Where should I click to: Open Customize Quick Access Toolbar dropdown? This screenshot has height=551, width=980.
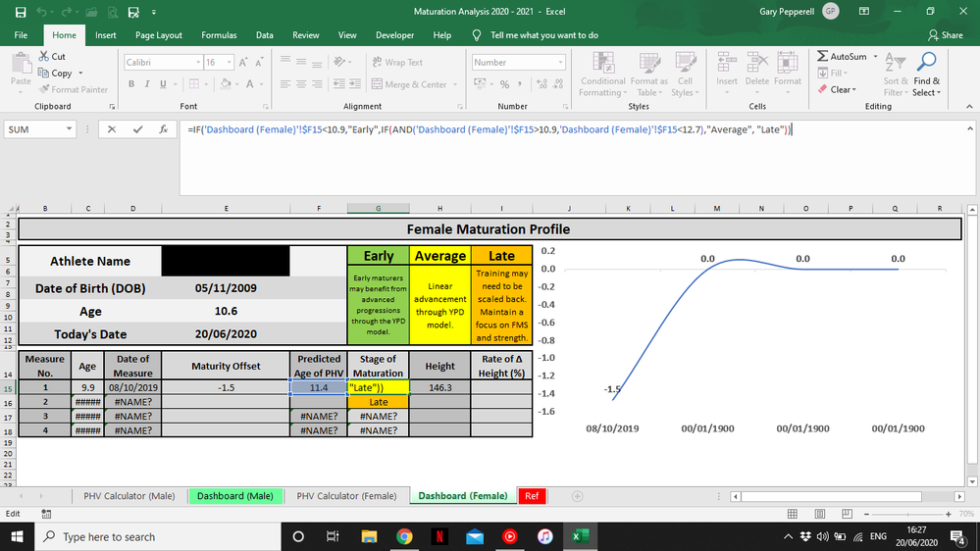154,12
